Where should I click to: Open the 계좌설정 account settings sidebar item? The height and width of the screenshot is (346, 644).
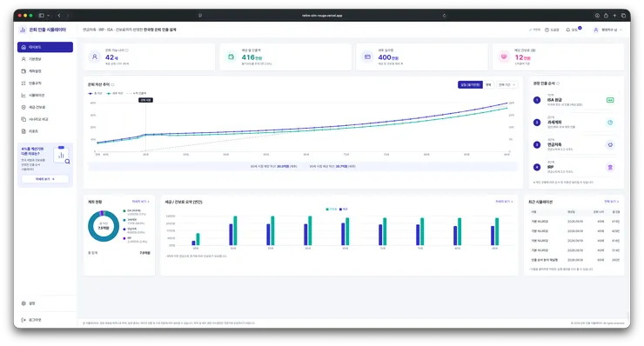tap(45, 71)
